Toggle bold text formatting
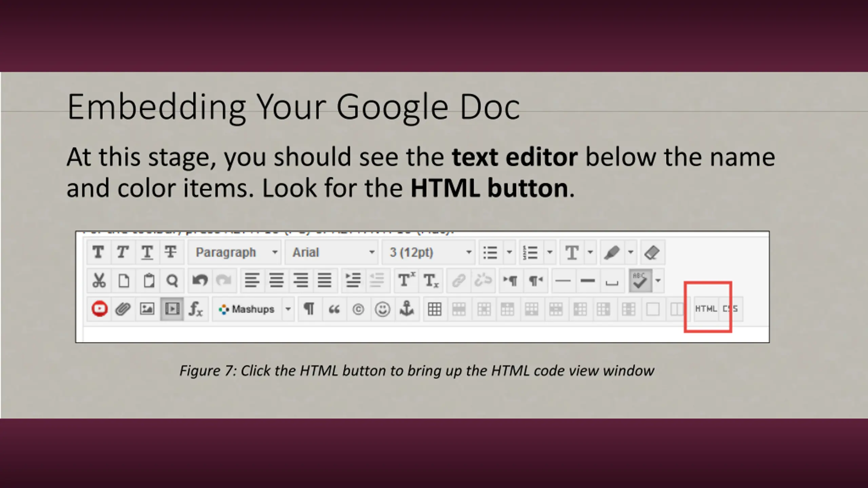 (x=99, y=252)
